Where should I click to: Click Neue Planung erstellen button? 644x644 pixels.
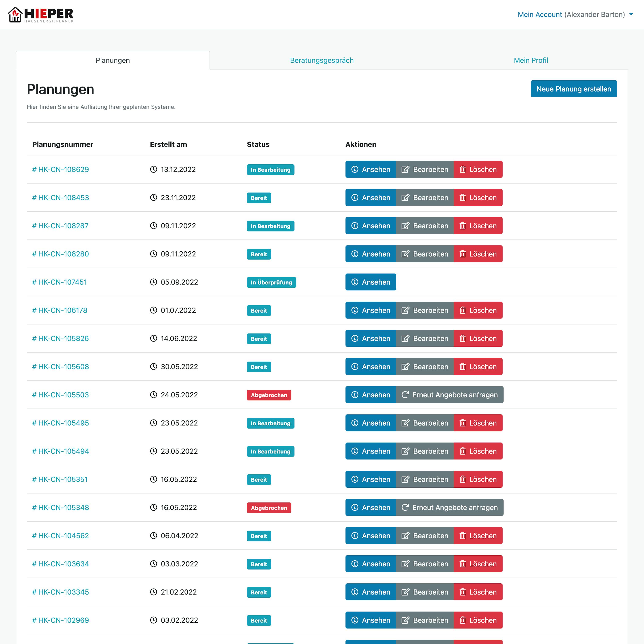573,89
